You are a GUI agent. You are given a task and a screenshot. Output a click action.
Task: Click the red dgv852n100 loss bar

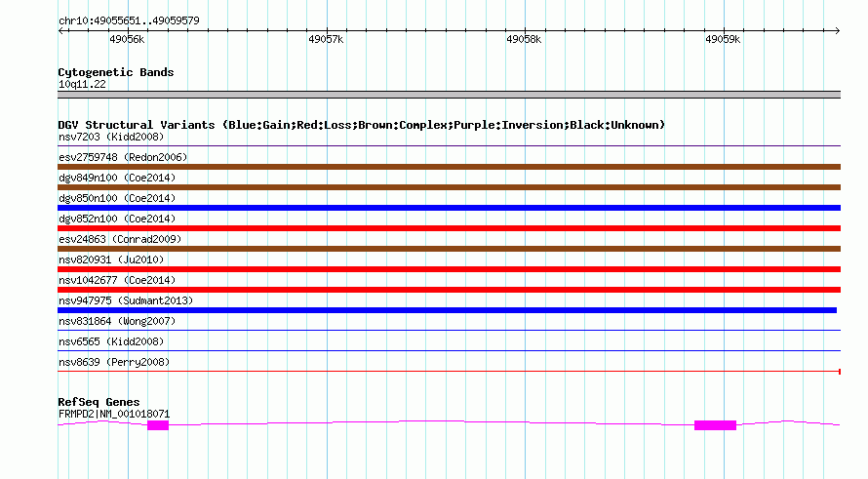pyautogui.click(x=449, y=228)
